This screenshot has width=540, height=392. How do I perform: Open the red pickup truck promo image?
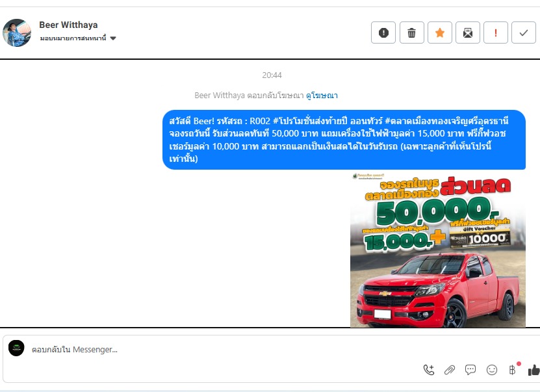(438, 250)
